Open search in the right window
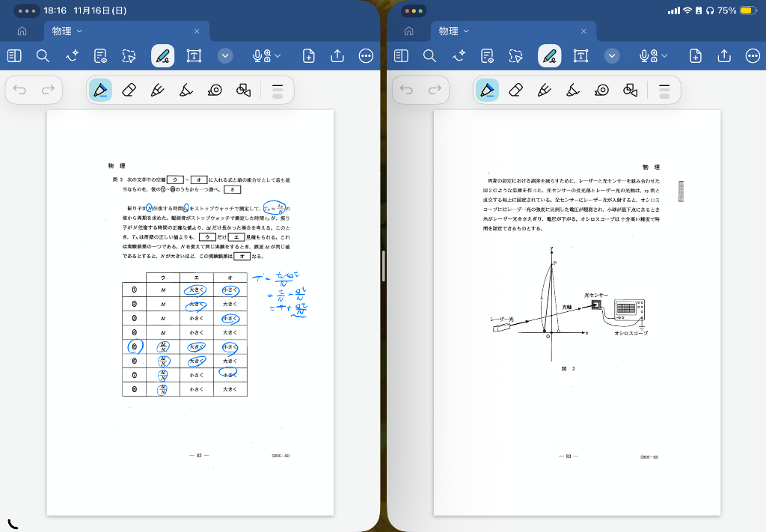The image size is (766, 532). [429, 56]
